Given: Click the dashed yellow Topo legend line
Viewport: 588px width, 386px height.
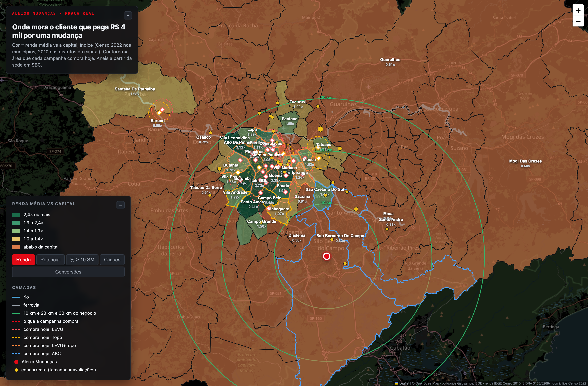Looking at the screenshot, I should click(x=16, y=337).
